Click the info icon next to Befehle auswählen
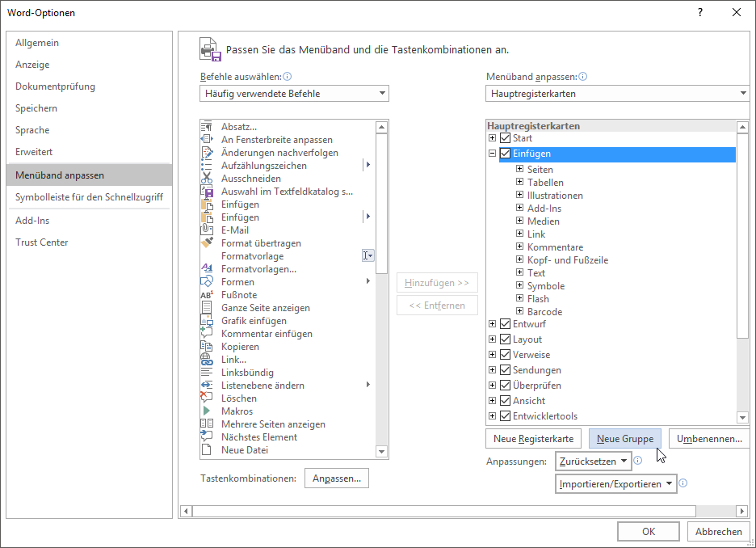This screenshot has width=756, height=548. tap(288, 77)
